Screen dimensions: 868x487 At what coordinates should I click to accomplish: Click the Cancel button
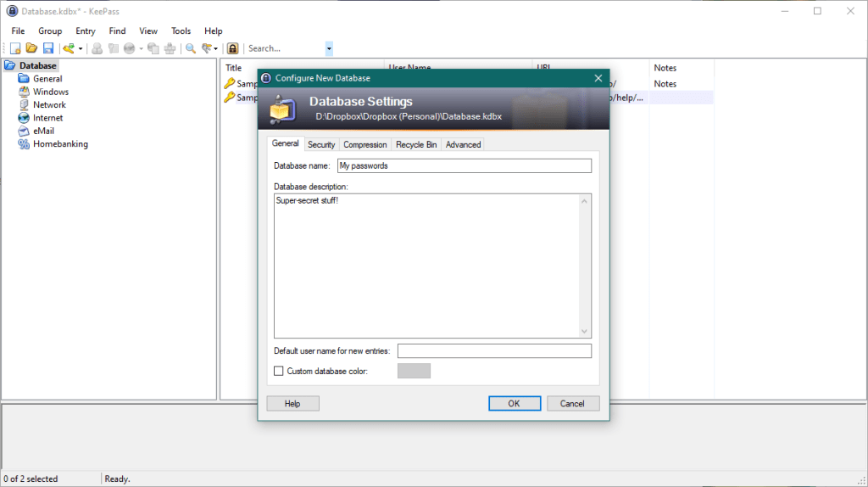pos(573,403)
